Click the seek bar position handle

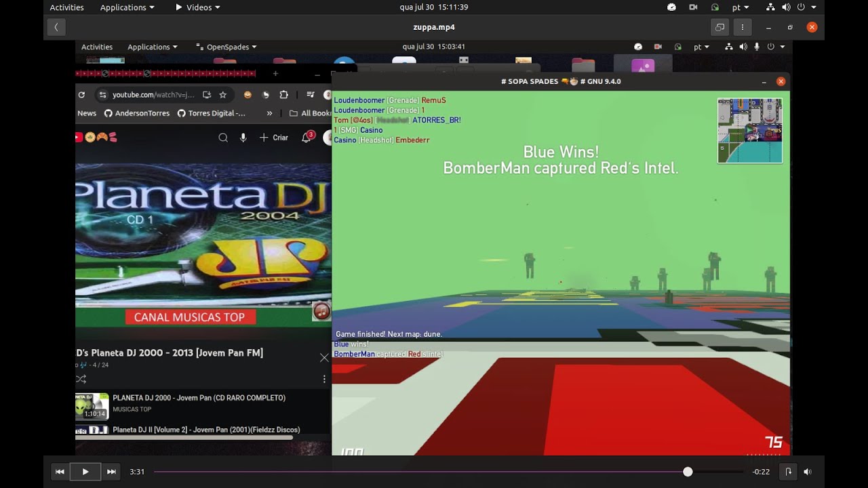click(688, 472)
